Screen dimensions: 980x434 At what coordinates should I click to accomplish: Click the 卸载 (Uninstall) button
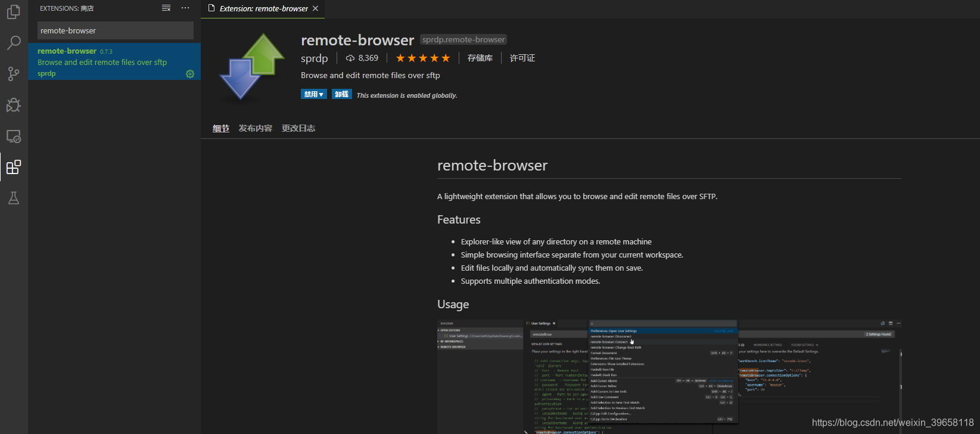pos(341,94)
